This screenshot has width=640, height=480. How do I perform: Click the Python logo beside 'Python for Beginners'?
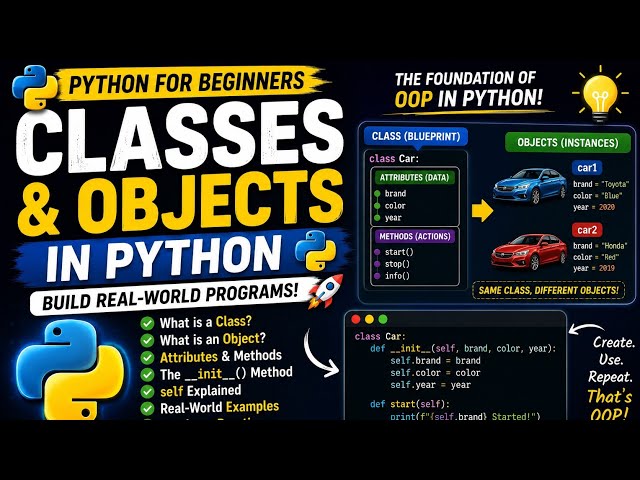(x=34, y=87)
